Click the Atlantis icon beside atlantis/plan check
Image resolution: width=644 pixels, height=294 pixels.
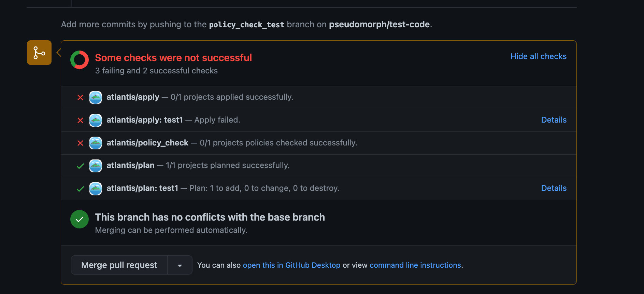[96, 166]
